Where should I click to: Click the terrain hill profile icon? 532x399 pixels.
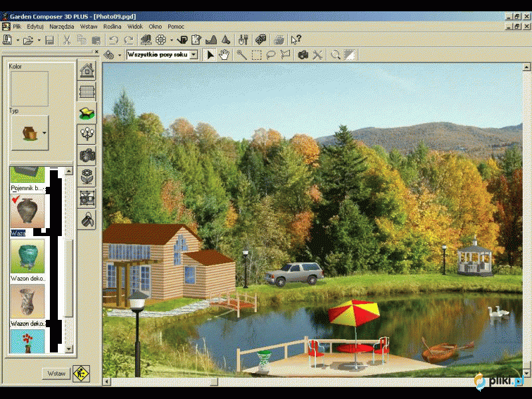coord(211,40)
